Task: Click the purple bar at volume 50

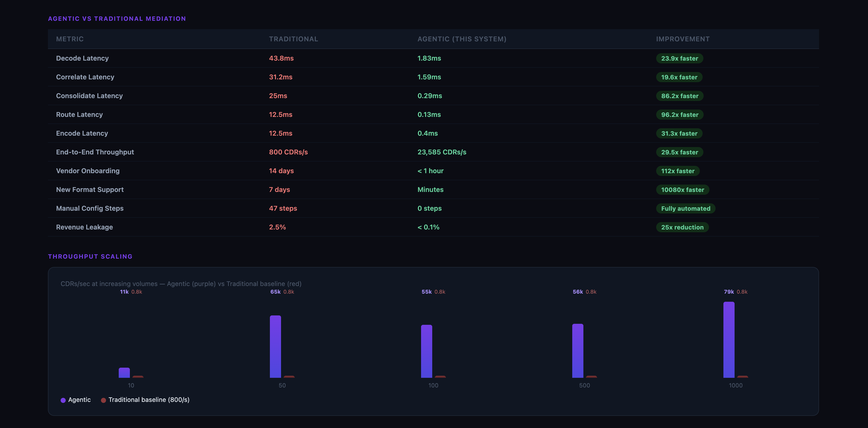Action: (275, 346)
